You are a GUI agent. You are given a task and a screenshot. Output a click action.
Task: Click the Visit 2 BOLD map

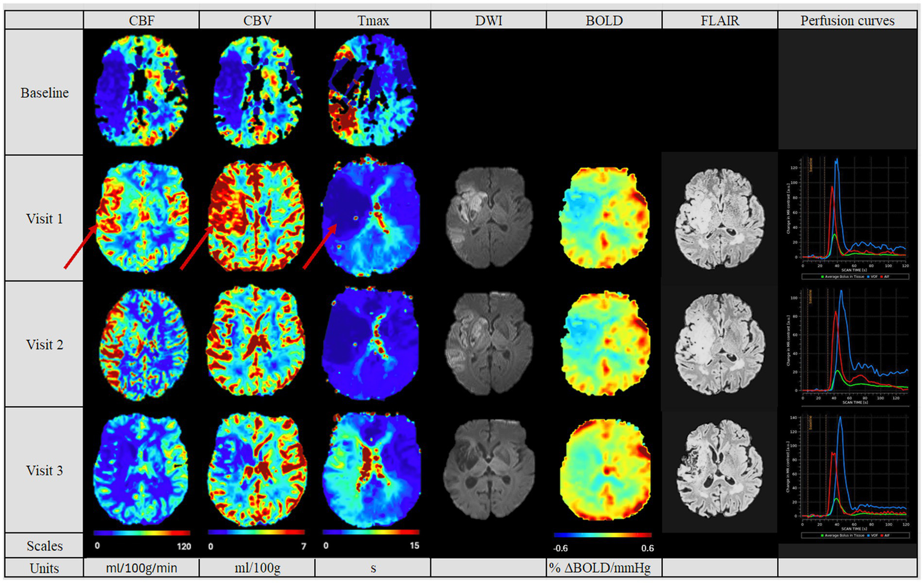(604, 344)
